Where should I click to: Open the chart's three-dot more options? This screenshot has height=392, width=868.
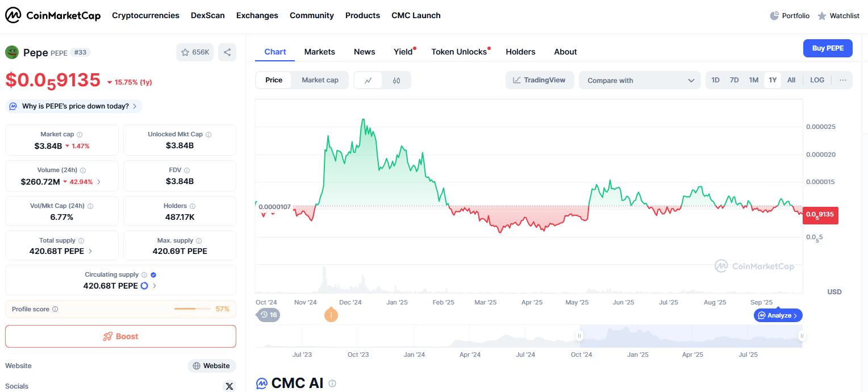(843, 80)
